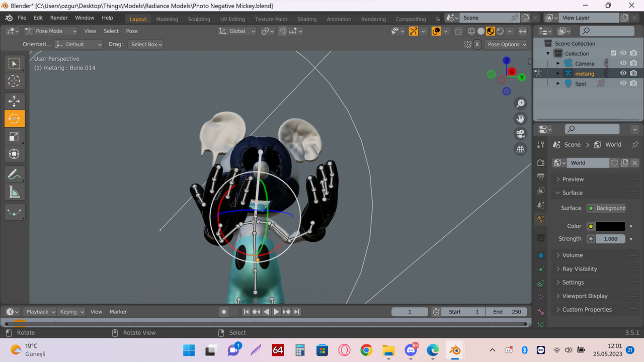Toggle show gizmo button in header

point(414,31)
